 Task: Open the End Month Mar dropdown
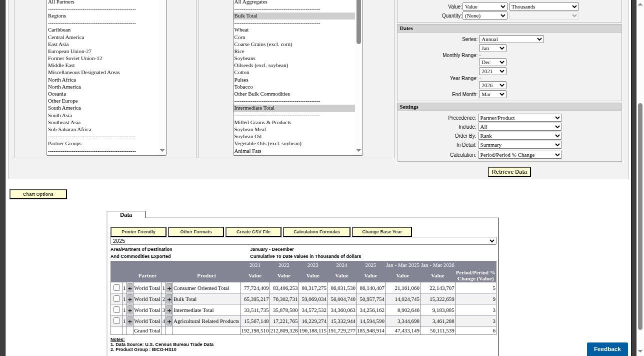(492, 94)
